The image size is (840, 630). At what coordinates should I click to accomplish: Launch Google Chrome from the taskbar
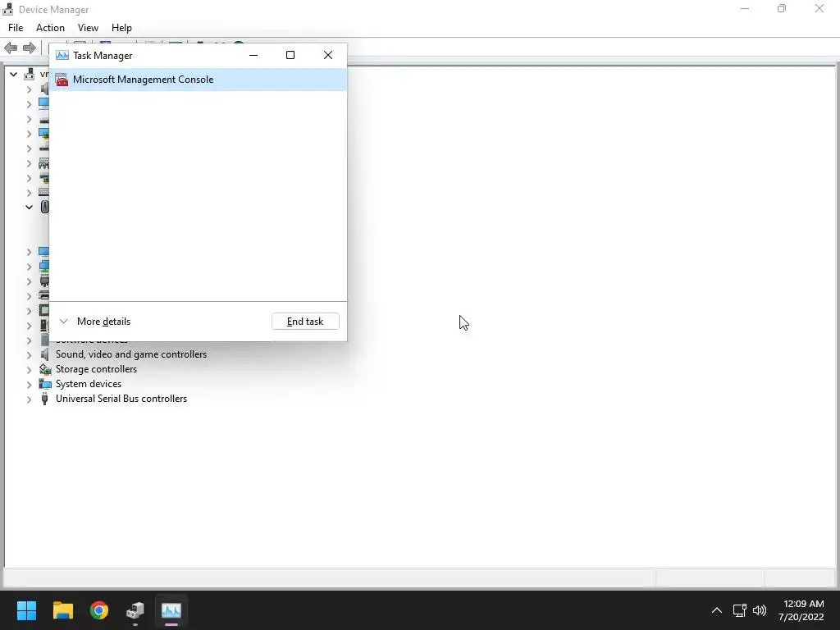click(x=99, y=610)
